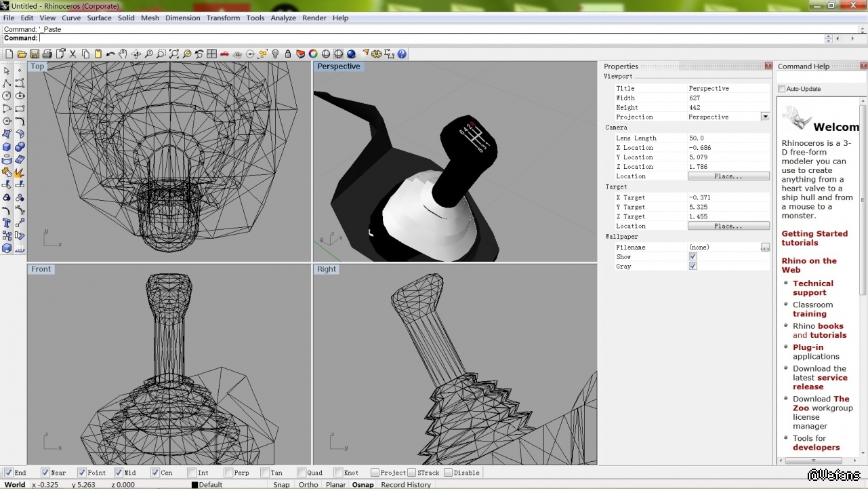Click the camera Location Place button
This screenshot has width=868, height=489.
728,176
